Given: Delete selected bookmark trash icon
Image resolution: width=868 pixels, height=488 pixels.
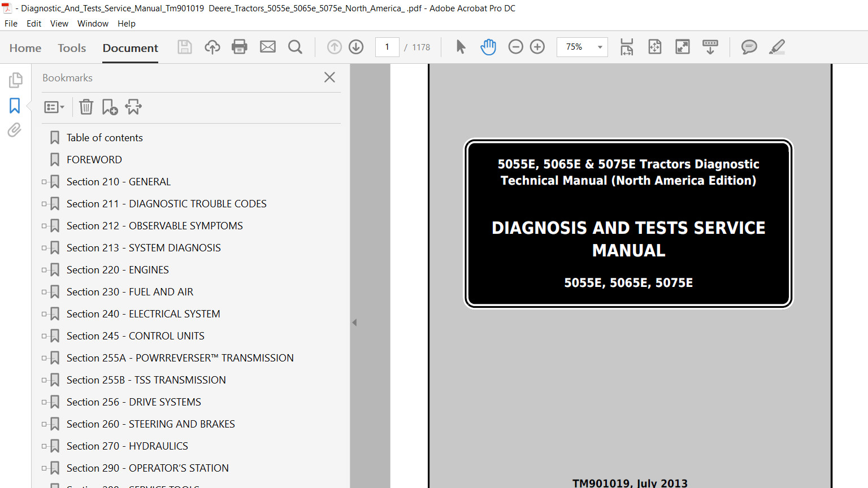Looking at the screenshot, I should (86, 107).
